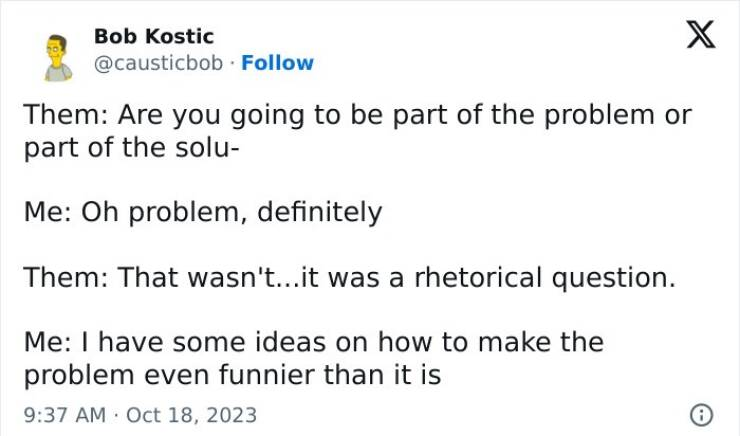Click the 'Them: That wasn't' text
The width and height of the screenshot is (740, 436).
pyautogui.click(x=152, y=277)
